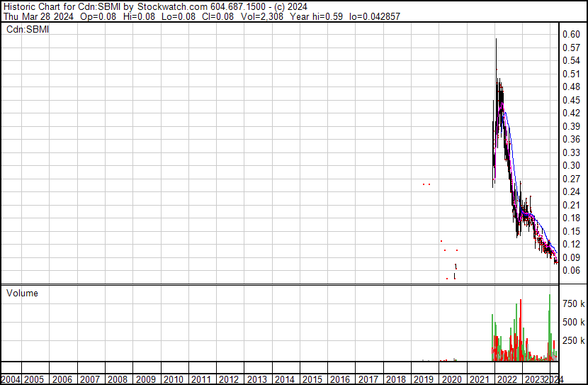
Task: Click the Volume panel label
Action: click(22, 293)
